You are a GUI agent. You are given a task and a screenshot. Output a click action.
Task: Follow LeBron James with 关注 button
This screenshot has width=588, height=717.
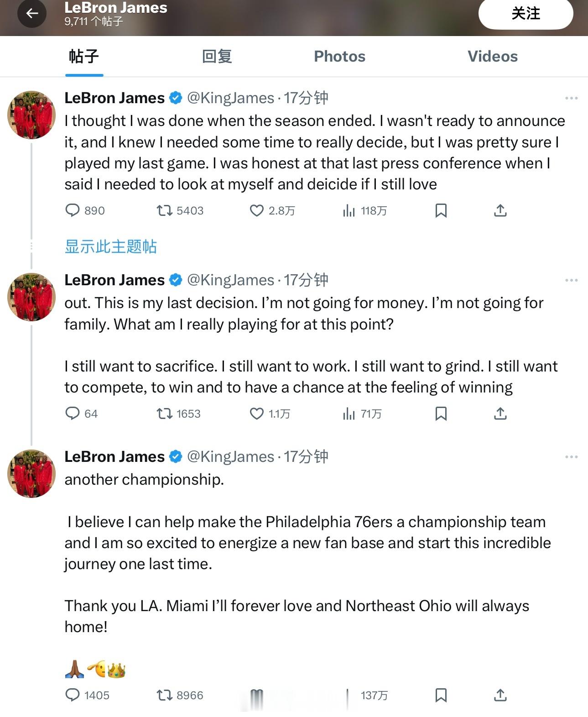tap(526, 13)
